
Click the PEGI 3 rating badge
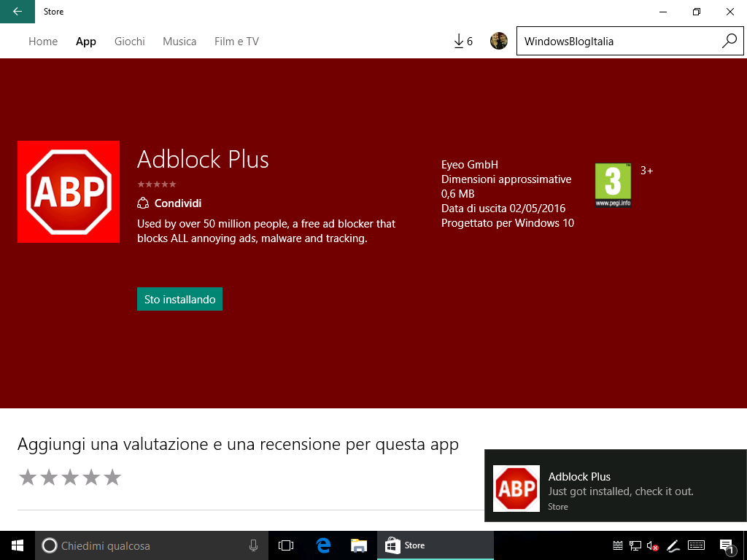(x=613, y=185)
